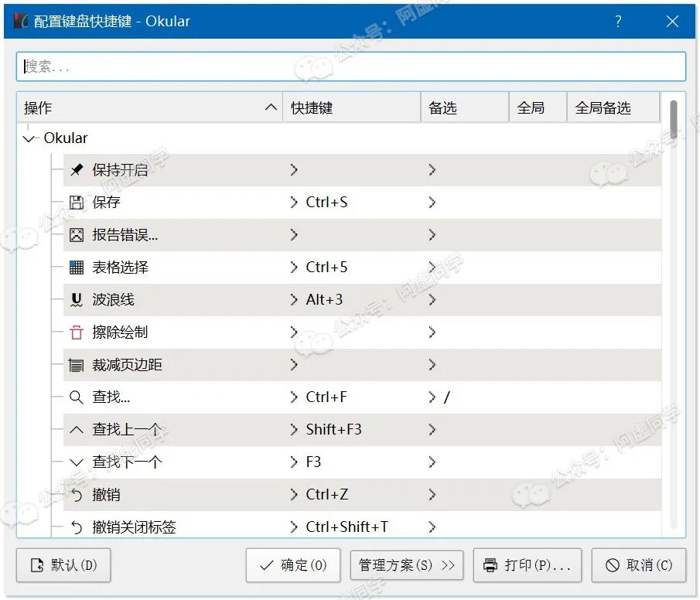Click the Okular app icon in title bar

[21, 21]
